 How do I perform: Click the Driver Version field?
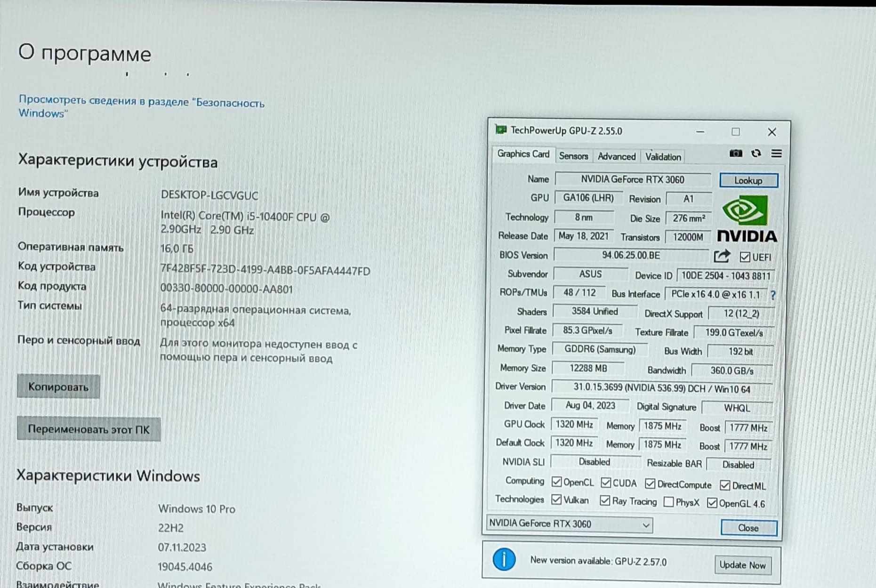pos(661,388)
